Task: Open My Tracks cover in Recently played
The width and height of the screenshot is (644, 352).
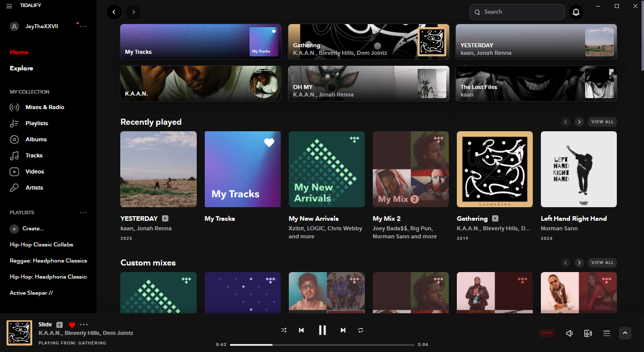Action: (x=243, y=169)
